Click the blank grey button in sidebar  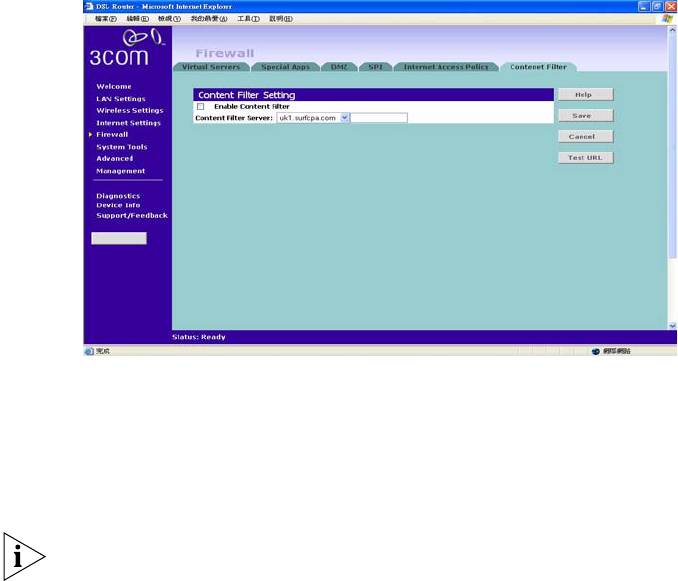click(x=119, y=238)
